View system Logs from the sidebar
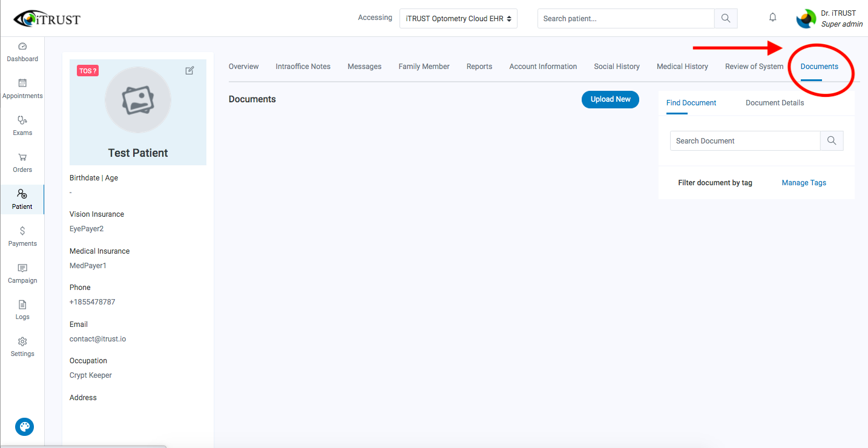The width and height of the screenshot is (868, 448). [22, 309]
